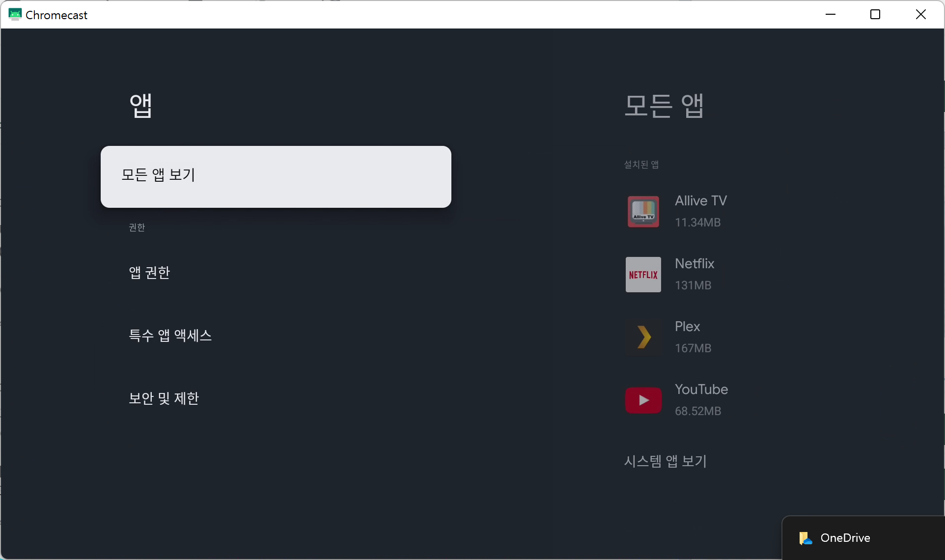Click the YouTube play icon
This screenshot has width=945, height=560.
[x=643, y=400]
